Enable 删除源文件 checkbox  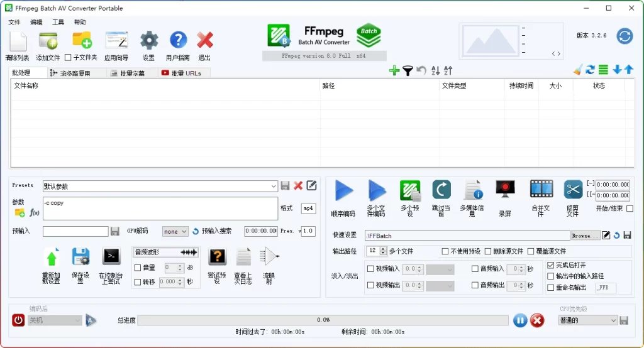[x=488, y=251]
